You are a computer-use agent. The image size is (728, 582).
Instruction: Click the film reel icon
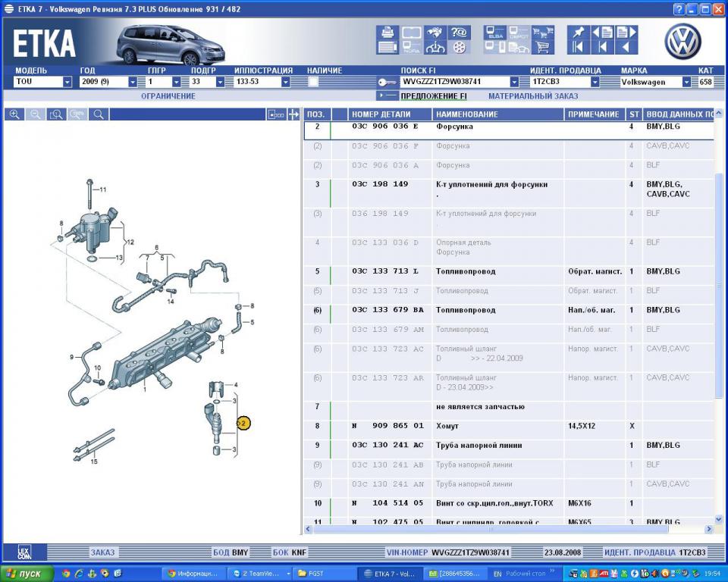pyautogui.click(x=459, y=47)
